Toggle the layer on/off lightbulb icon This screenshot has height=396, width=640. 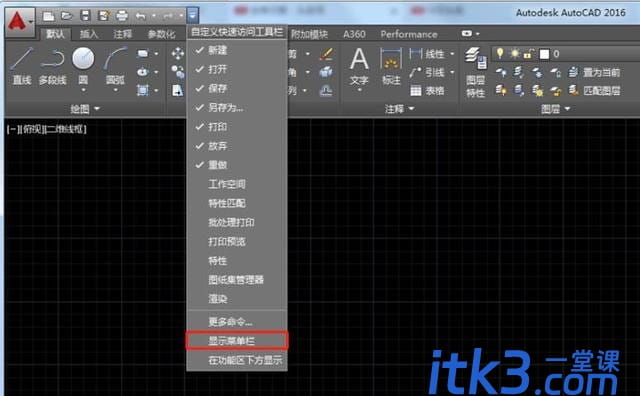500,53
